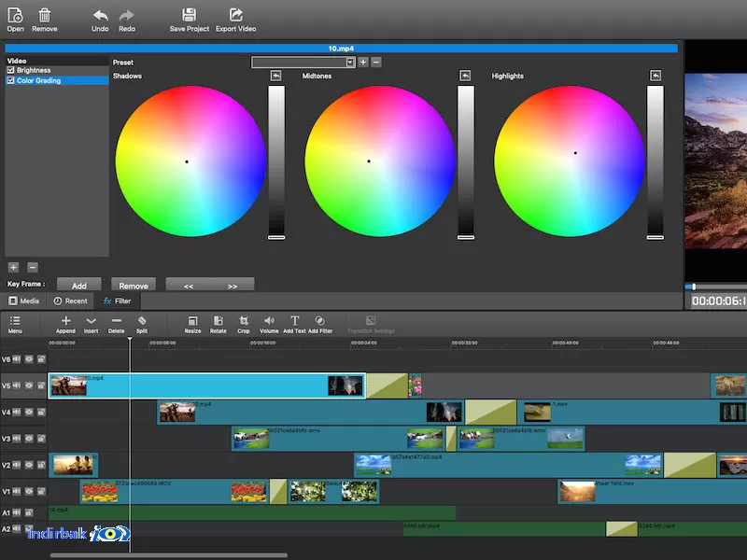Select the 10.mp4 clip on track V5
Viewport: 747px width, 560px height.
(206, 385)
